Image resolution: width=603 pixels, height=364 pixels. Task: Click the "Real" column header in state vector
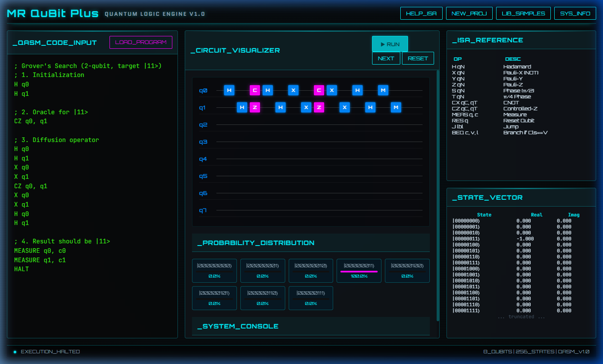point(536,215)
